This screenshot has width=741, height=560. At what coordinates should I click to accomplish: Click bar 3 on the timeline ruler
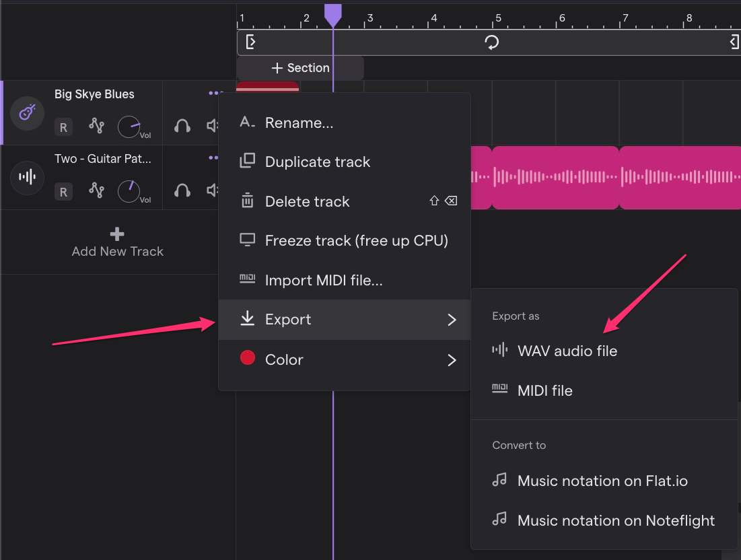pos(370,18)
